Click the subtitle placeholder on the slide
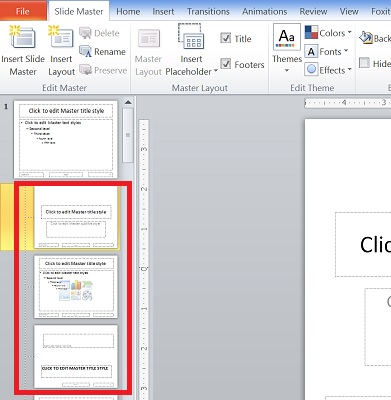This screenshot has height=400, width=391. [x=378, y=327]
